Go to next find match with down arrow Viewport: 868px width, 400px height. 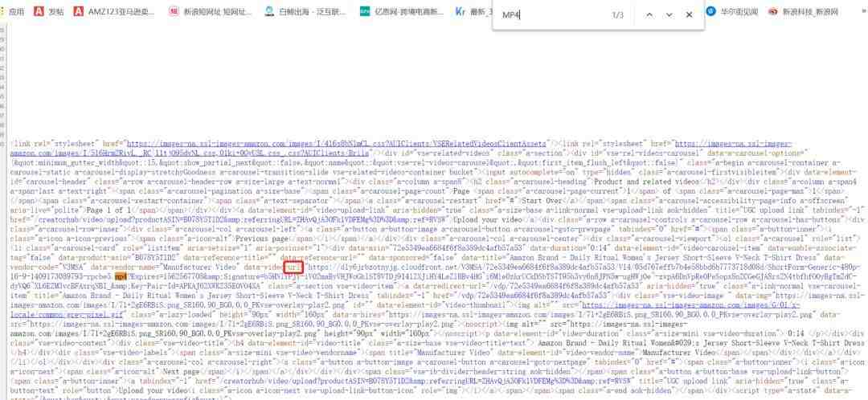[x=669, y=15]
